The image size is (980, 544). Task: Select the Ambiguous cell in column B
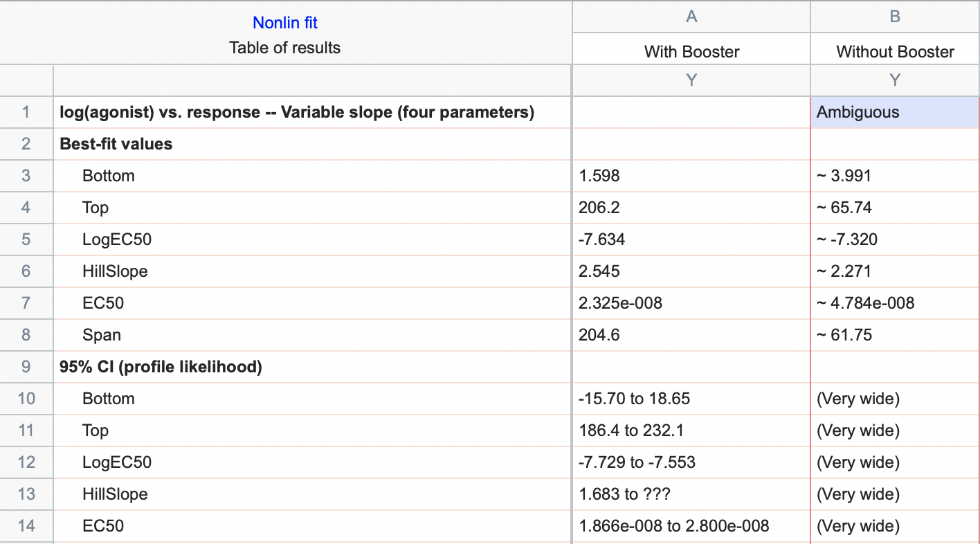[895, 112]
